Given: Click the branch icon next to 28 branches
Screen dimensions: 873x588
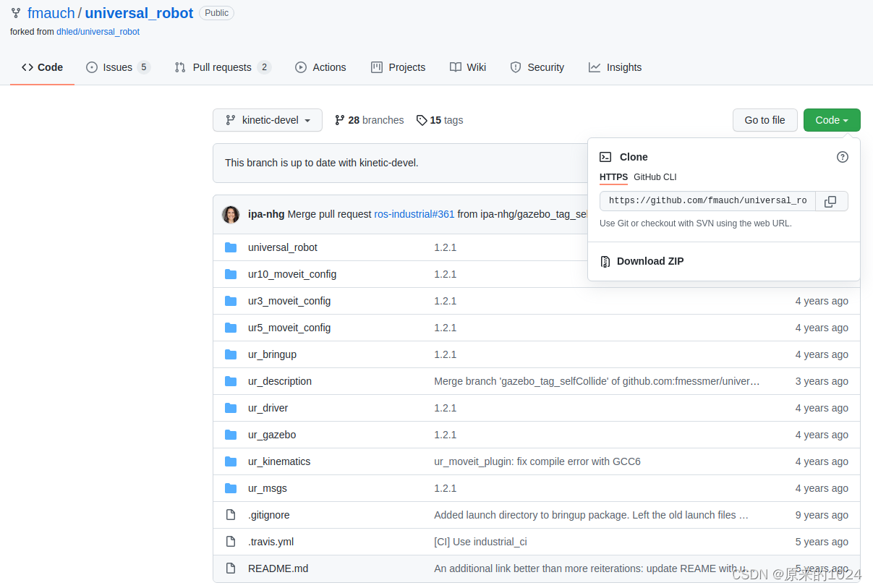Looking at the screenshot, I should point(339,120).
